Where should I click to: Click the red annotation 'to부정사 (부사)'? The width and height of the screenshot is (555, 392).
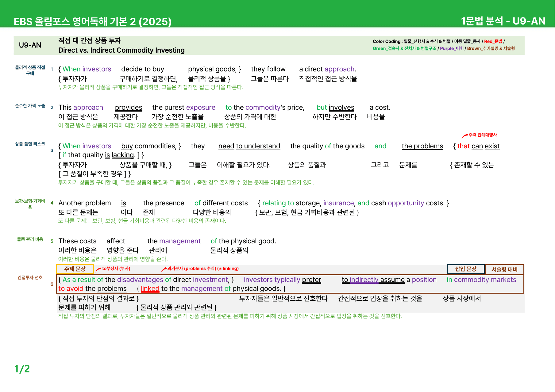[116, 268]
